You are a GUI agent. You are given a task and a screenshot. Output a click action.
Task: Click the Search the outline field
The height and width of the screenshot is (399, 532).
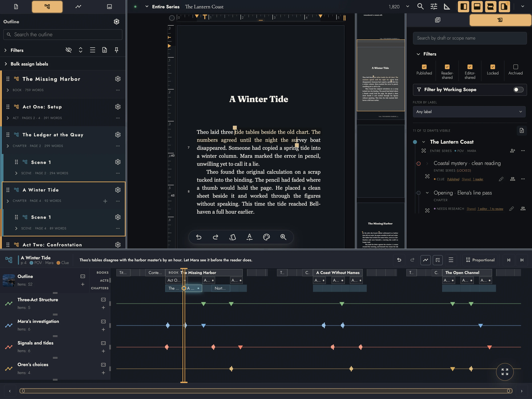click(63, 35)
